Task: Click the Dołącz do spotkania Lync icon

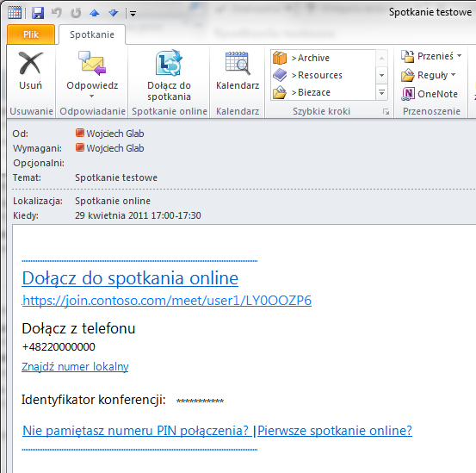Action: click(x=169, y=63)
